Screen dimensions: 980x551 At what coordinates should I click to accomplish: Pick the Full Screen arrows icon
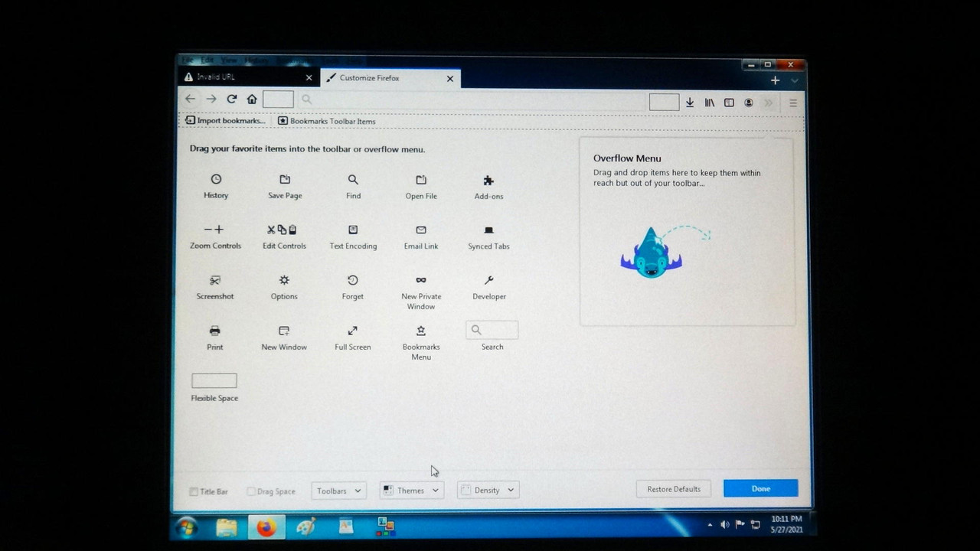[352, 331]
